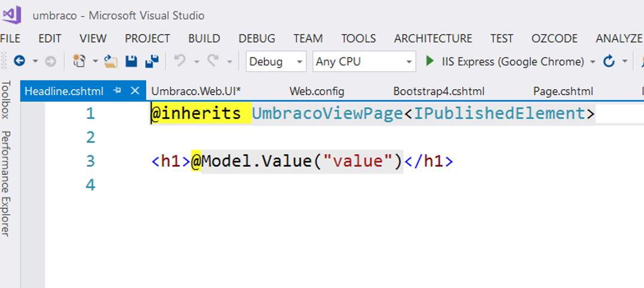Click the opening <h1> tag

pos(171,161)
